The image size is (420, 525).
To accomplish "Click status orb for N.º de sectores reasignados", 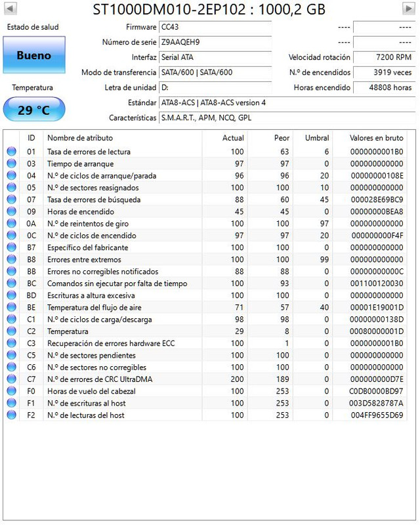I will [x=11, y=187].
